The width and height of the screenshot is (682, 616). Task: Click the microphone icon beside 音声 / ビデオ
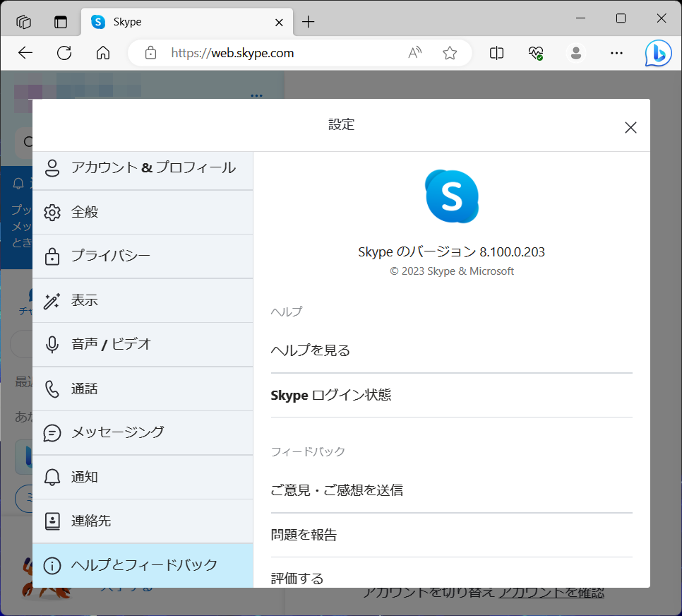[x=52, y=345]
